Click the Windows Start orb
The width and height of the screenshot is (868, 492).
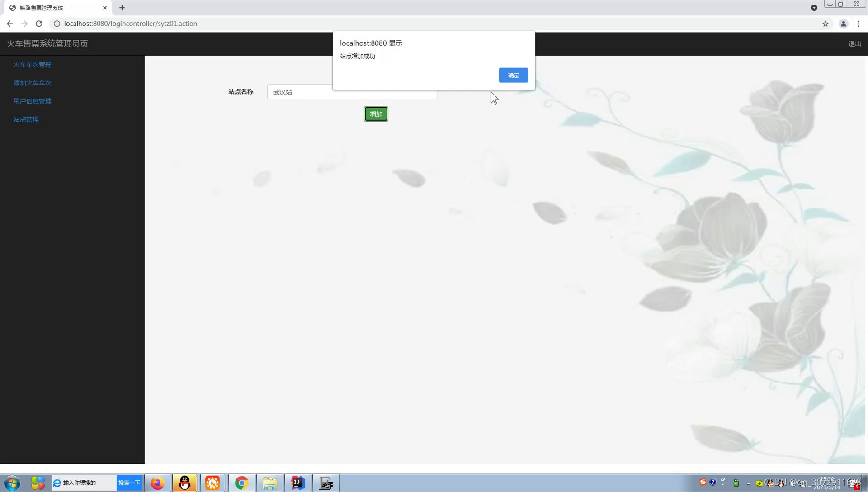(x=12, y=483)
